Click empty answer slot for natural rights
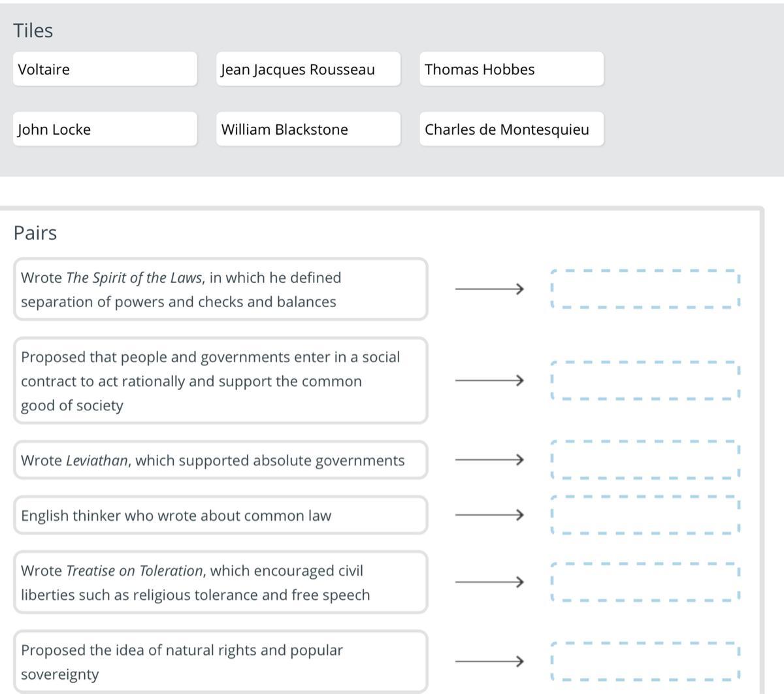The width and height of the screenshot is (784, 694). pos(645,661)
